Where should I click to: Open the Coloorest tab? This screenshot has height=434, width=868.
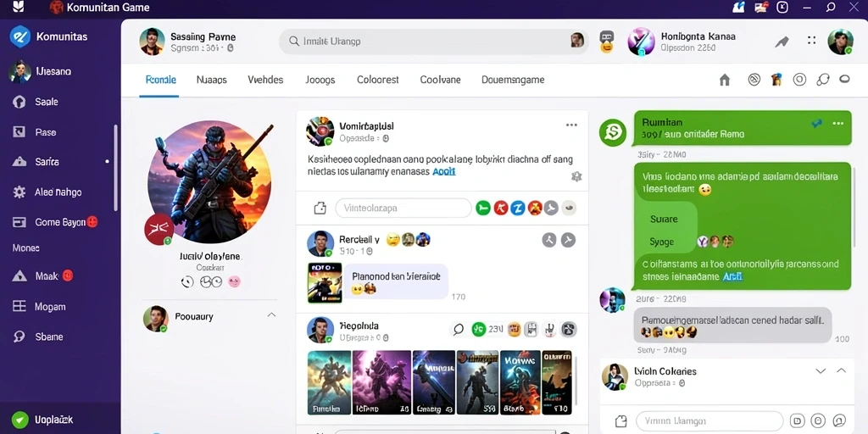377,80
